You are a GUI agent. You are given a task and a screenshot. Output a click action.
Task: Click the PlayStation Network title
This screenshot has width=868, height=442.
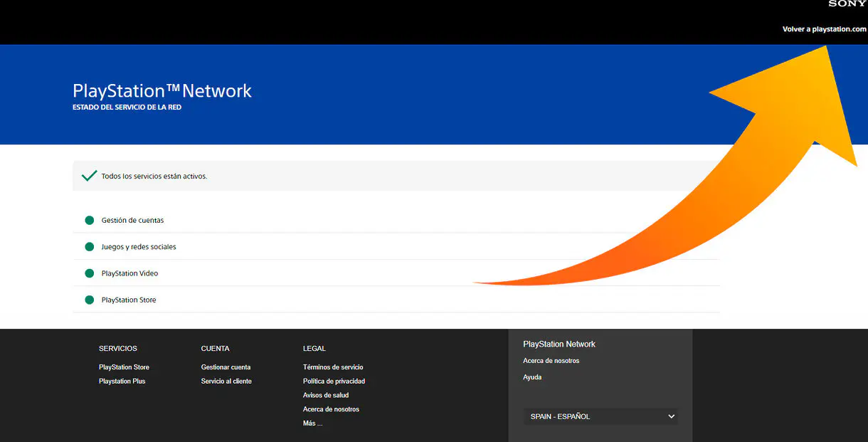(162, 91)
